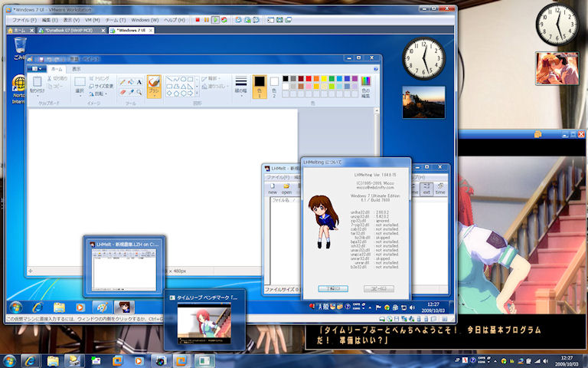Click the VMware reset button

click(x=224, y=20)
